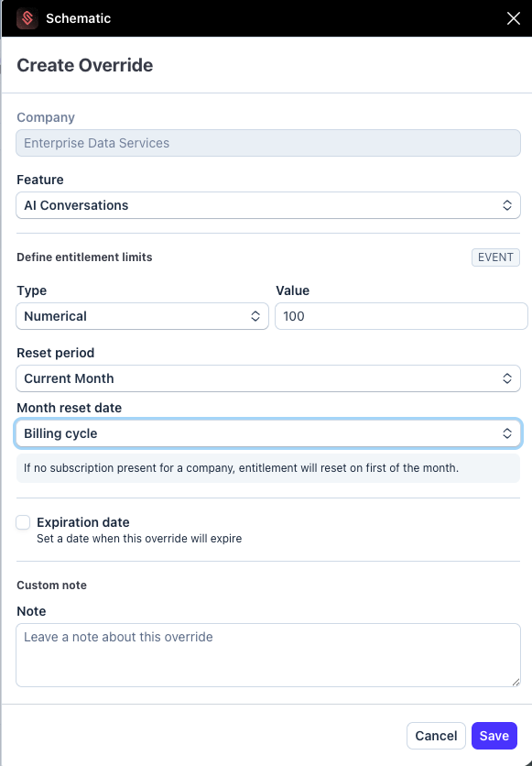The width and height of the screenshot is (532, 766).
Task: Cancel creating the override
Action: (x=436, y=735)
